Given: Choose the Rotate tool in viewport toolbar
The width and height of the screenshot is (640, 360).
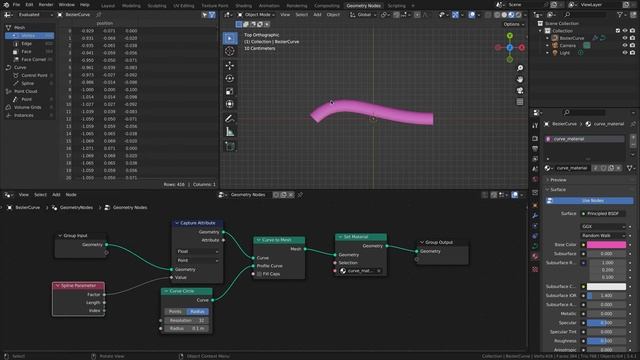Looking at the screenshot, I should coord(230,78).
